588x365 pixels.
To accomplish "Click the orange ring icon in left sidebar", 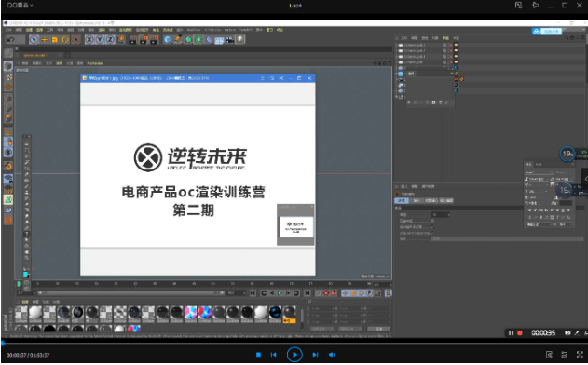I will point(8,221).
